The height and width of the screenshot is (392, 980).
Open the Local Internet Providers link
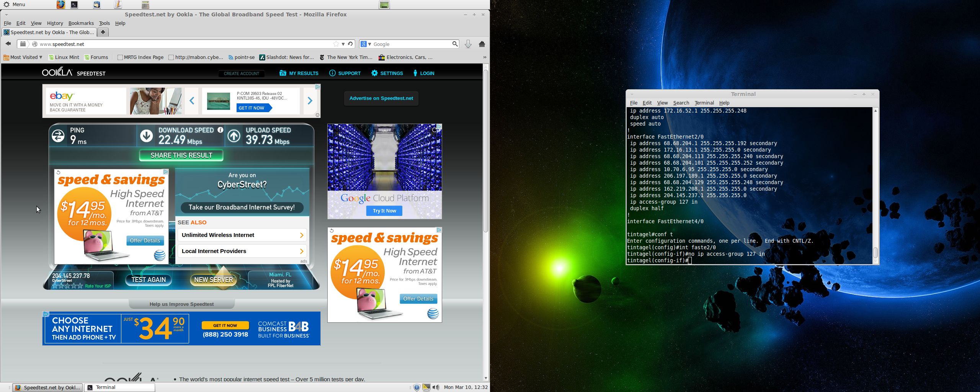point(242,251)
